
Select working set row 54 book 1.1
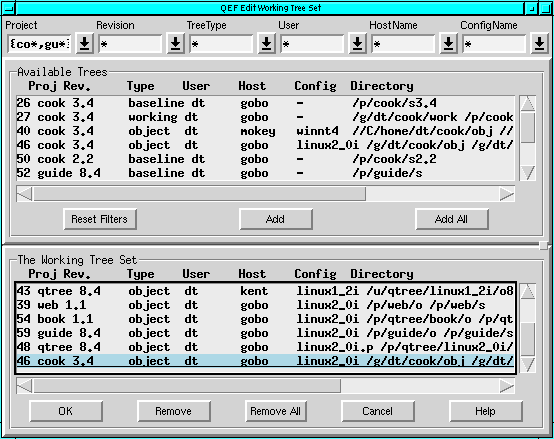pyautogui.click(x=265, y=319)
